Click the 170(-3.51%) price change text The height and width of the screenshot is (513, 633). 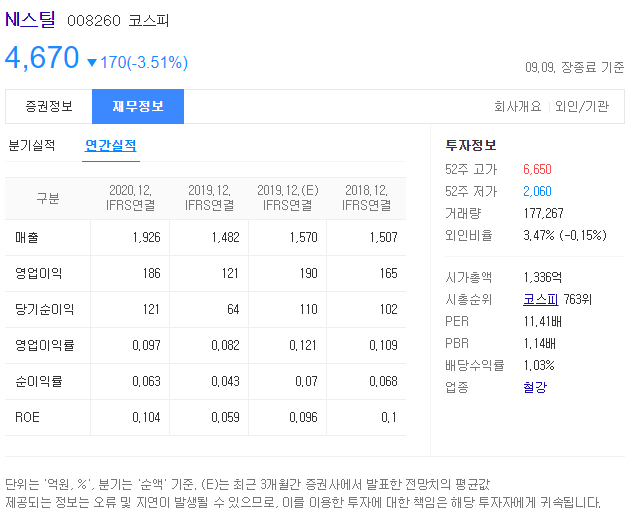(x=144, y=63)
